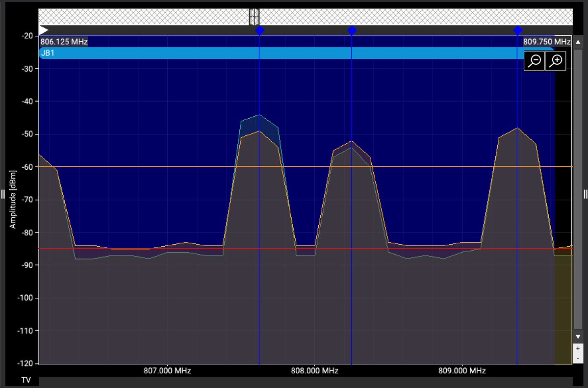588x388 pixels.
Task: Click the -20 amplitude axis value
Action: (27, 36)
